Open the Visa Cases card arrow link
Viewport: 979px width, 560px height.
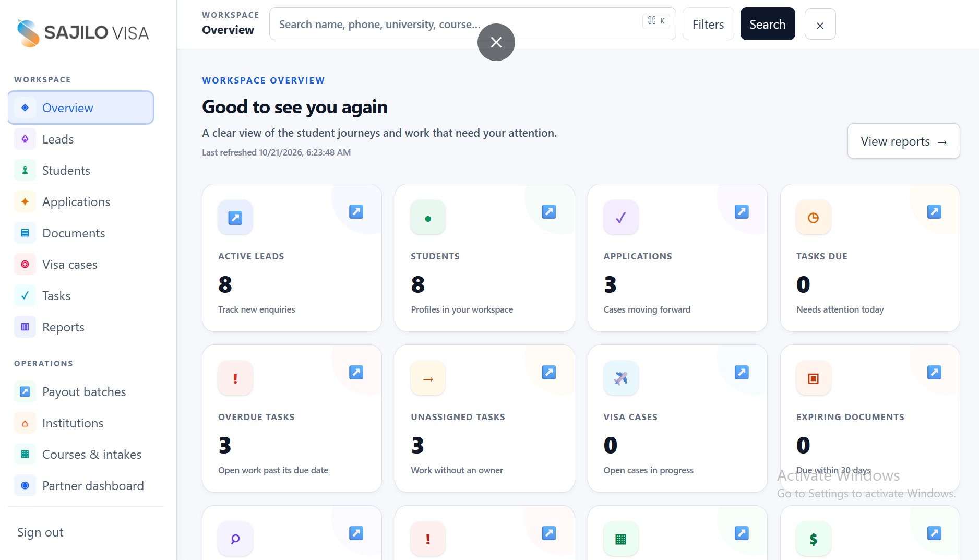742,372
